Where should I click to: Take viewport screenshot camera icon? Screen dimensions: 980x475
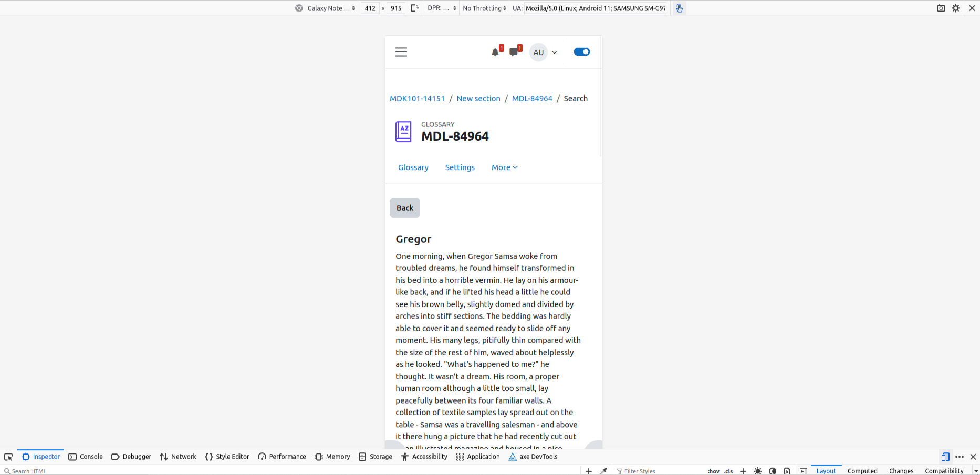coord(941,8)
